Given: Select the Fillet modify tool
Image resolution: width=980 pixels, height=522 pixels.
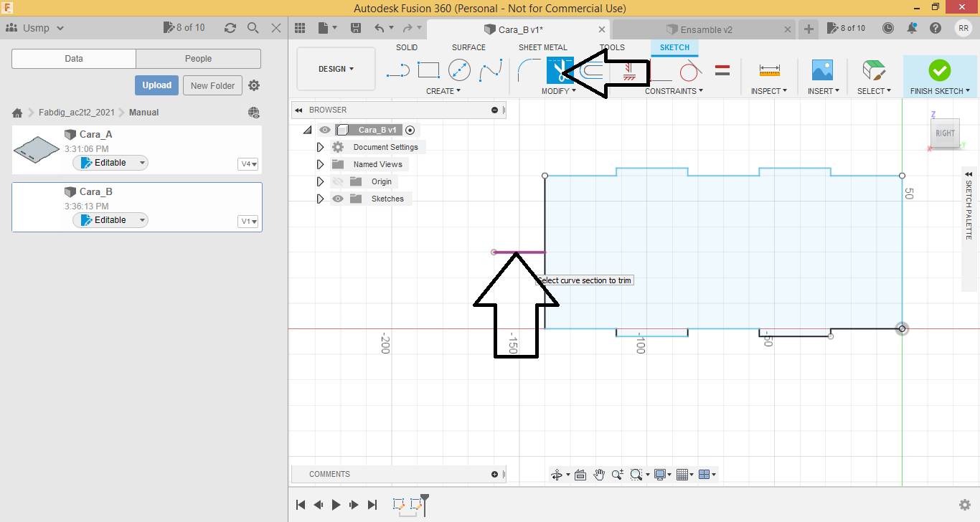Looking at the screenshot, I should click(x=529, y=70).
